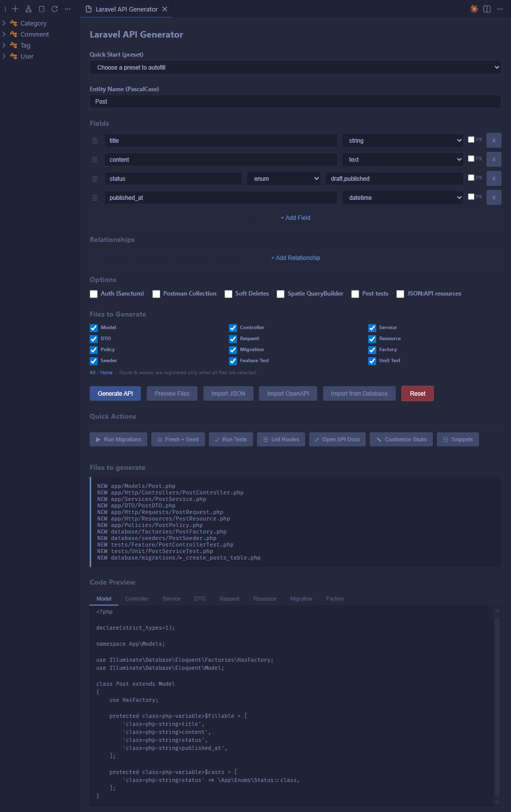
Task: Open the sidebar more actions ellipsis
Action: click(x=68, y=9)
